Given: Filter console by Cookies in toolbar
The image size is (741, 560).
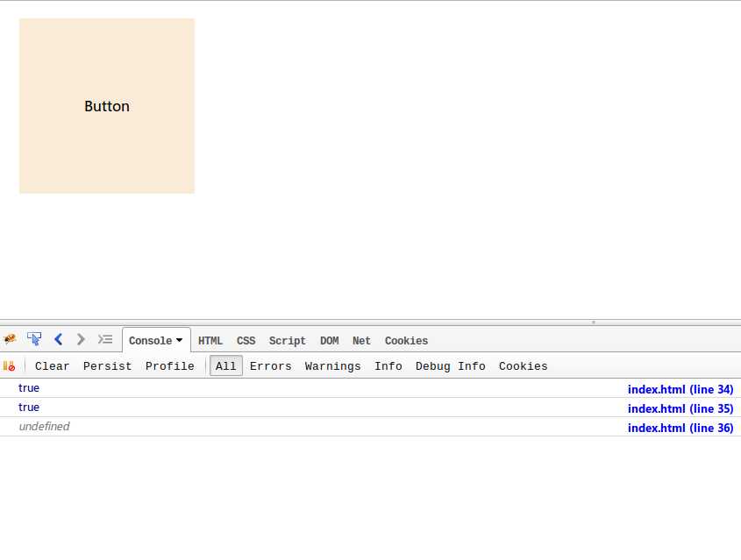Looking at the screenshot, I should pos(524,366).
